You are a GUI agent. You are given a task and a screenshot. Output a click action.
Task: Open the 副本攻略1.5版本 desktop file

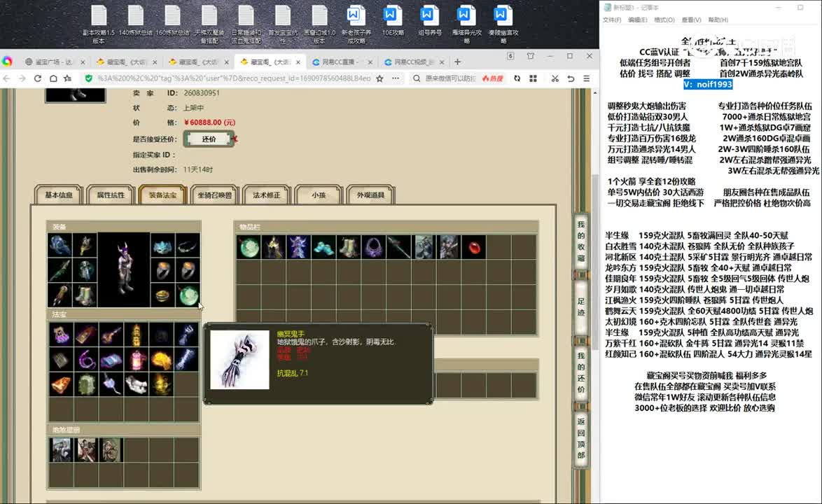click(x=99, y=24)
